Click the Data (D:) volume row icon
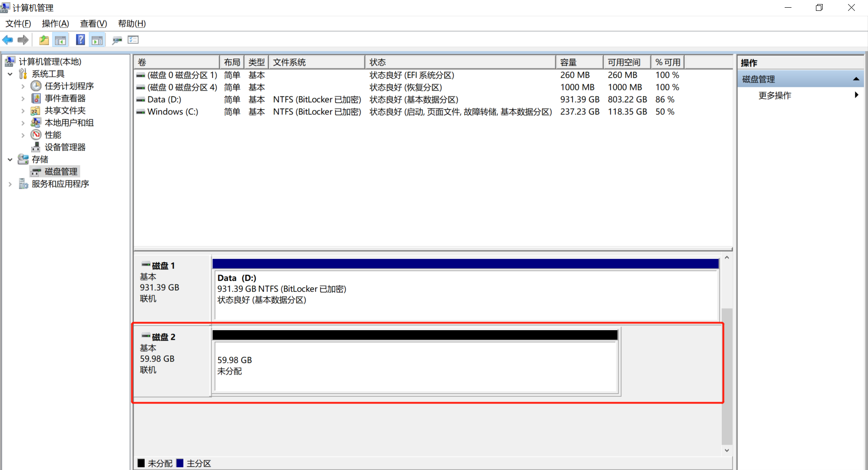 click(141, 100)
